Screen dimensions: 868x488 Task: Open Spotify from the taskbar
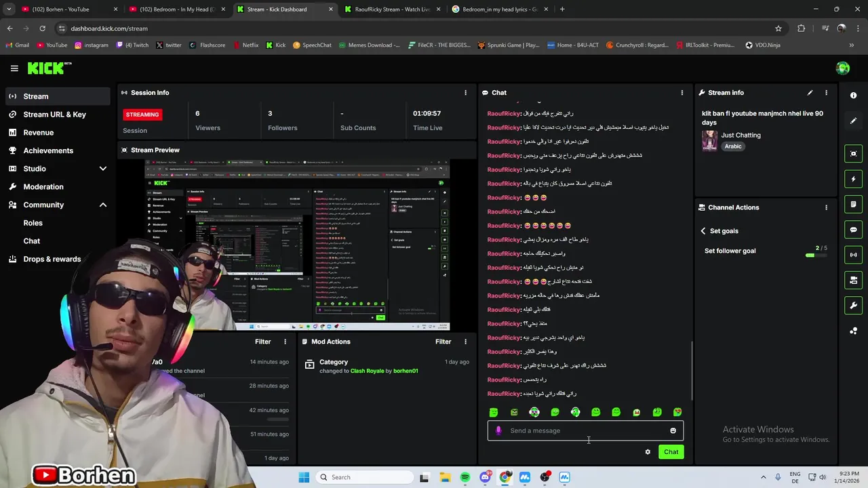tap(465, 477)
